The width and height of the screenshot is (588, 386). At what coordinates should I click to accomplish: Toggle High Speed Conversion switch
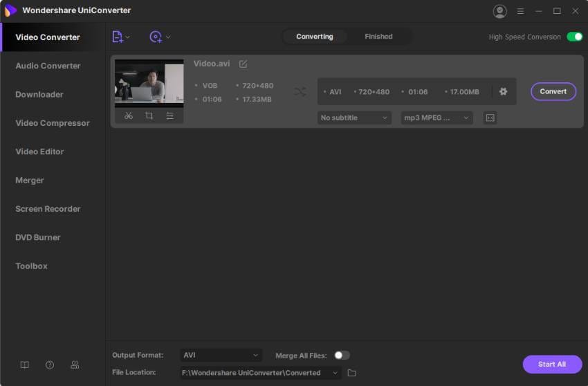574,37
